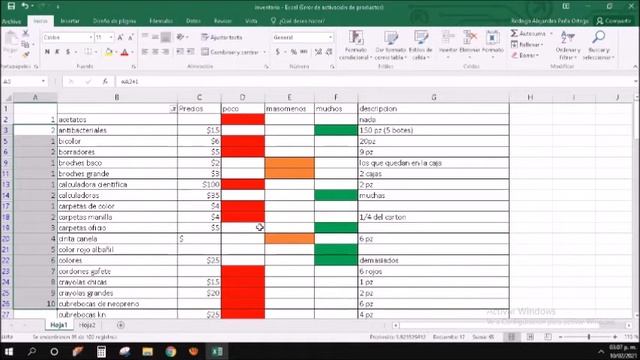Screen dimensions: 640x360
Task: Click the formula bar input
Action: (376, 81)
